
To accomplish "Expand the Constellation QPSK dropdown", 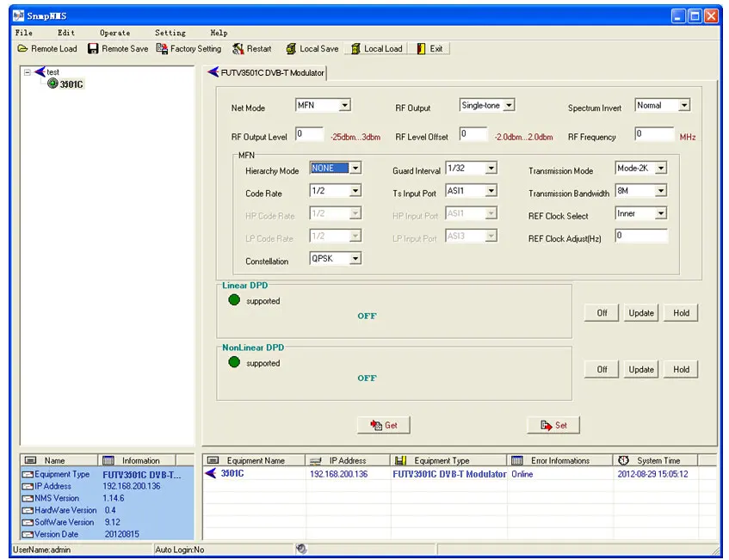I will click(355, 259).
